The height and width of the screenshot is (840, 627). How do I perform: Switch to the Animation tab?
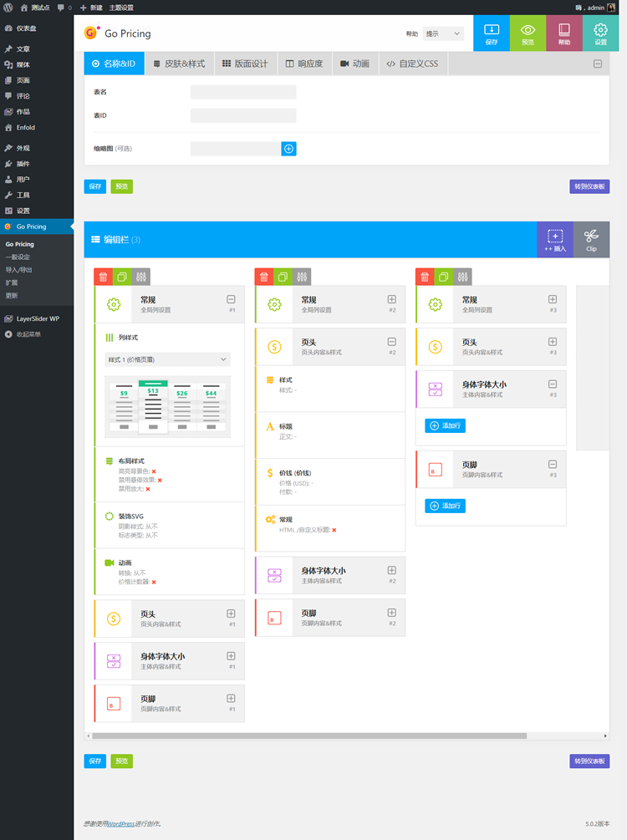[354, 64]
